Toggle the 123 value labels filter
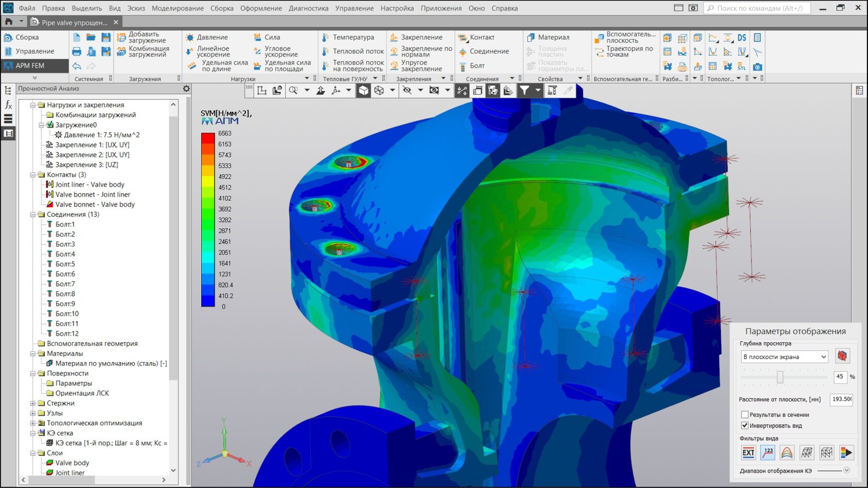Screen dimensions: 868x488 coord(768,453)
